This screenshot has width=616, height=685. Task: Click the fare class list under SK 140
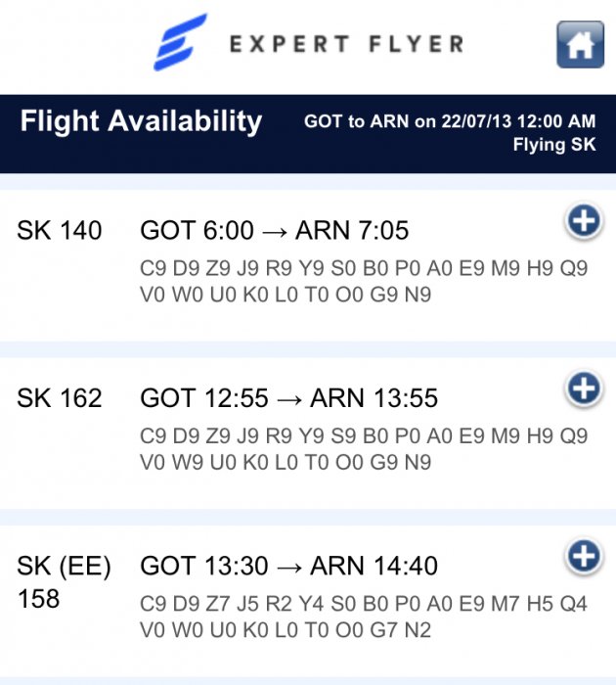point(364,282)
